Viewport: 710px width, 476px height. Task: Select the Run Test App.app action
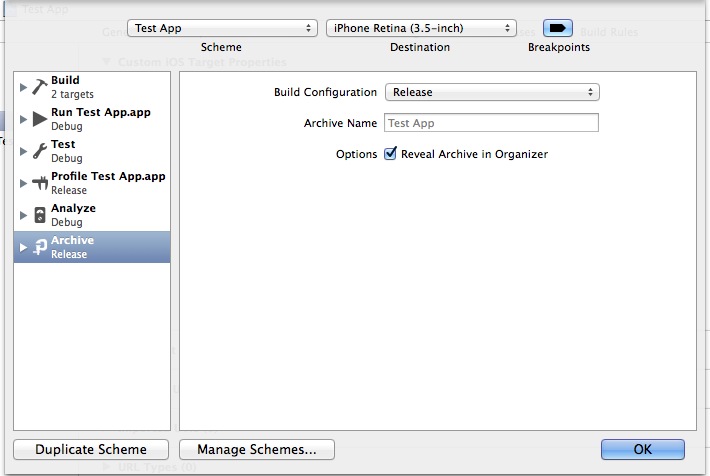pyautogui.click(x=92, y=119)
